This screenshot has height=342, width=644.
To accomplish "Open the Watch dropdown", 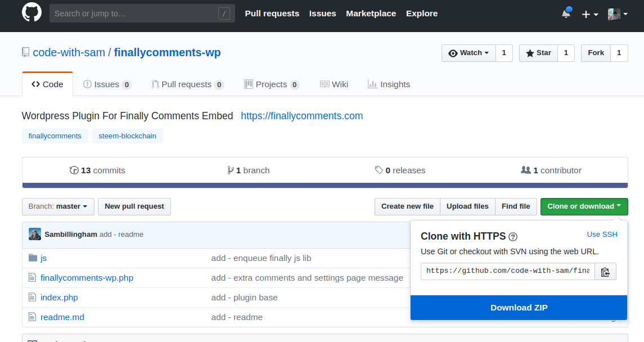I will coord(469,53).
